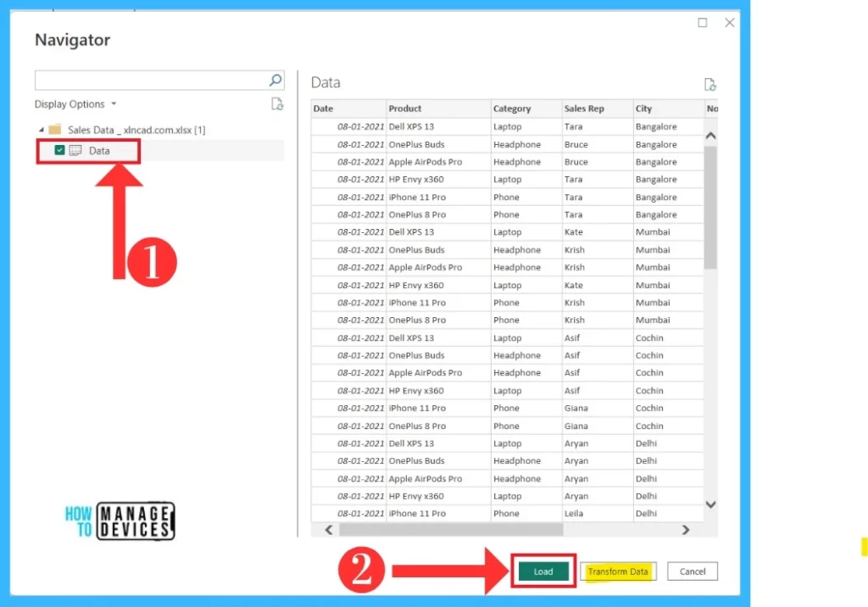Click Headphone cell in Aryan's Apple AirPods Pro row
The width and height of the screenshot is (868, 607).
click(x=526, y=478)
